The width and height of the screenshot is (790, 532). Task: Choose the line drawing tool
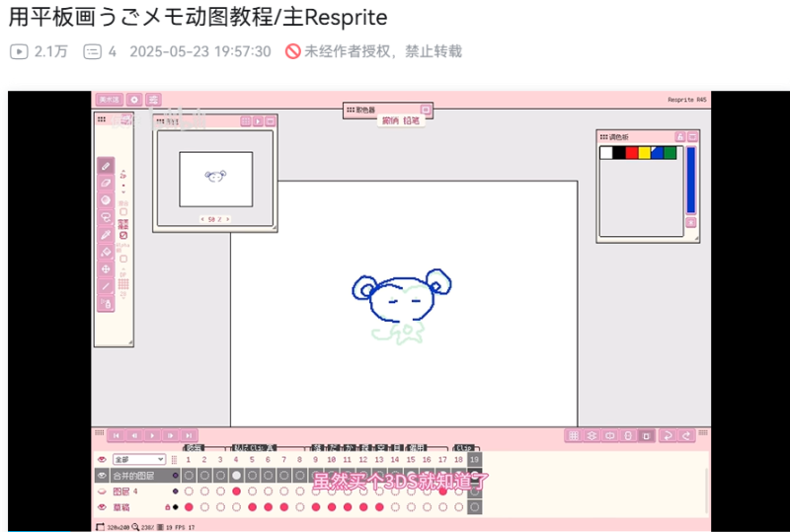(106, 286)
